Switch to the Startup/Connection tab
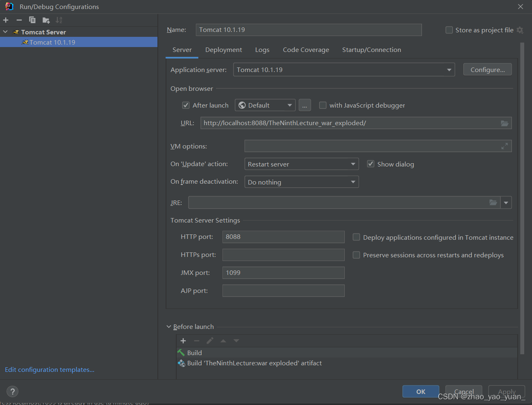Image resolution: width=532 pixels, height=405 pixels. (372, 50)
